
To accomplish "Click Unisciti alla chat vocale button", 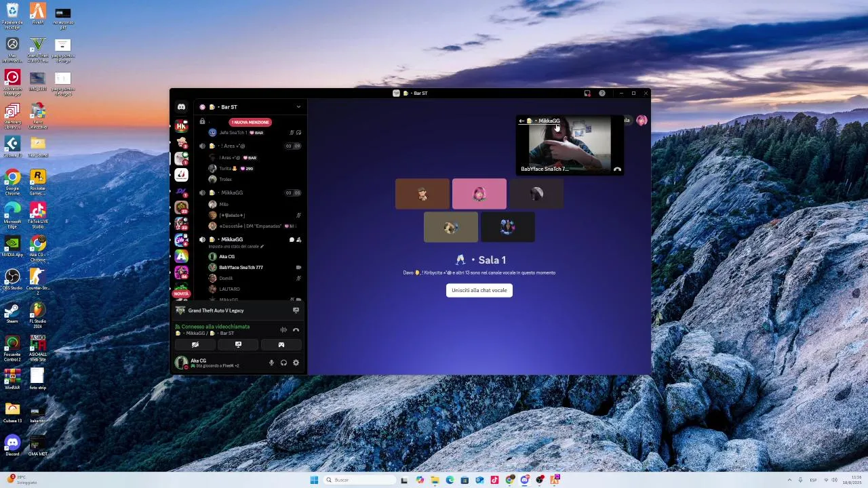I will pos(479,290).
